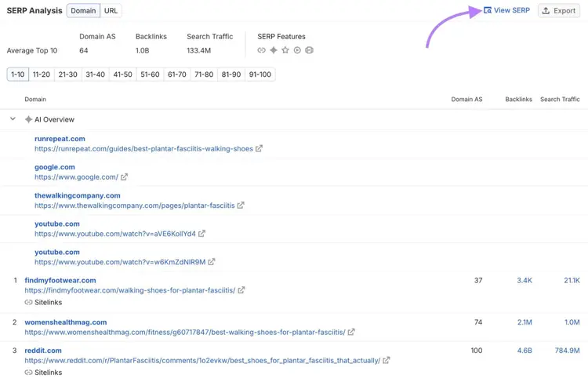
Task: Collapse the AI Overview section chevron
Action: pyautogui.click(x=13, y=119)
